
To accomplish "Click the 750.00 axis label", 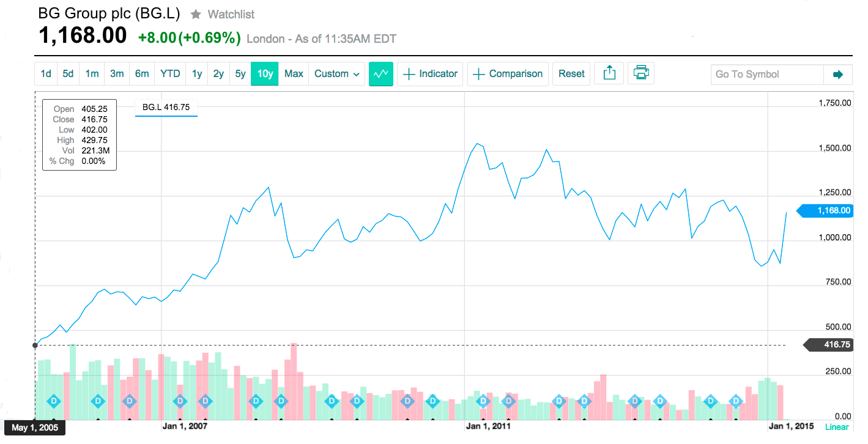I will point(838,282).
